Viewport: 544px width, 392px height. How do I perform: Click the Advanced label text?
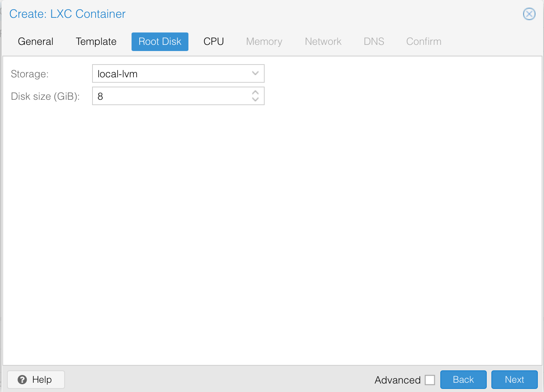[397, 380]
